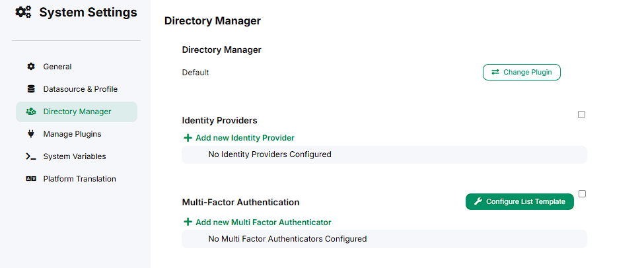Viewport: 644px width, 268px height.
Task: Click the Change Plugin button
Action: 522,72
